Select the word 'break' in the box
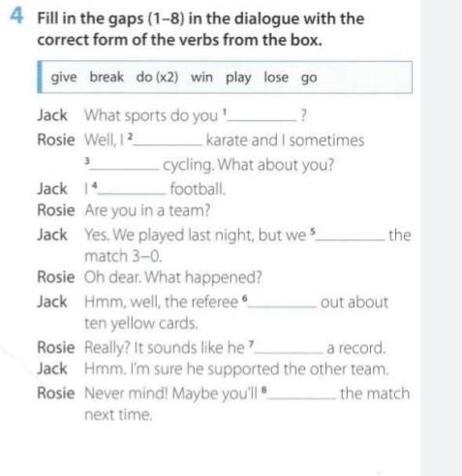Screen dimensions: 462x476 click(x=107, y=77)
